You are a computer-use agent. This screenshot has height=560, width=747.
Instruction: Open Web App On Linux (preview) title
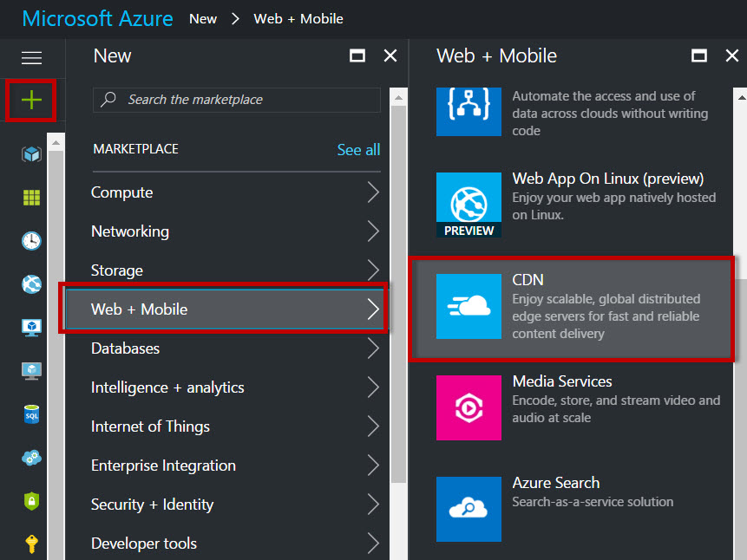(608, 178)
